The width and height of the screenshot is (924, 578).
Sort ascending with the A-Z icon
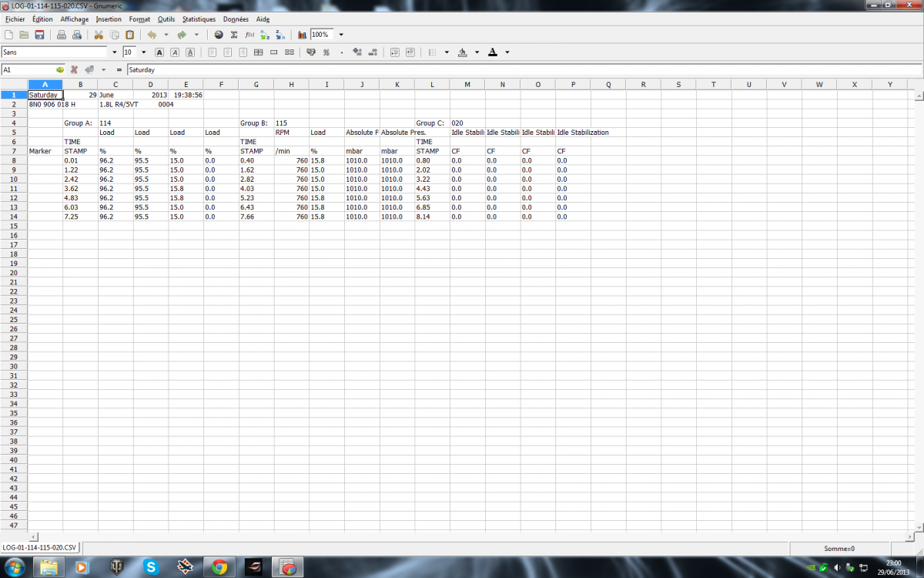click(265, 35)
